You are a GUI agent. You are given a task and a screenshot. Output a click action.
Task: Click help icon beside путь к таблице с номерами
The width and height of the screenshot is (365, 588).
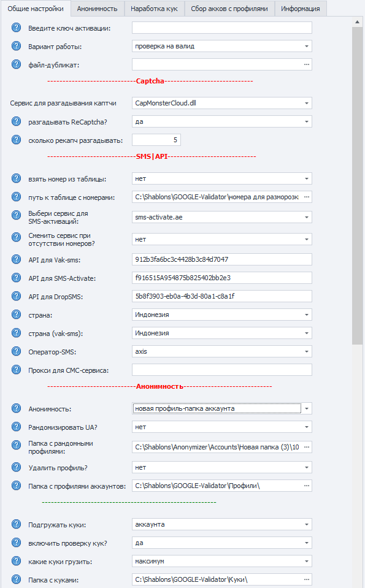tap(16, 196)
